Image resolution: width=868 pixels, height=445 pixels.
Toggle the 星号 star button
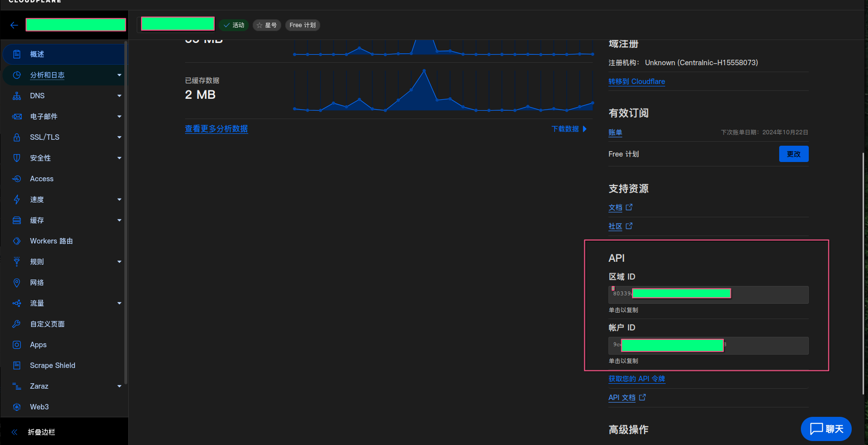(267, 25)
